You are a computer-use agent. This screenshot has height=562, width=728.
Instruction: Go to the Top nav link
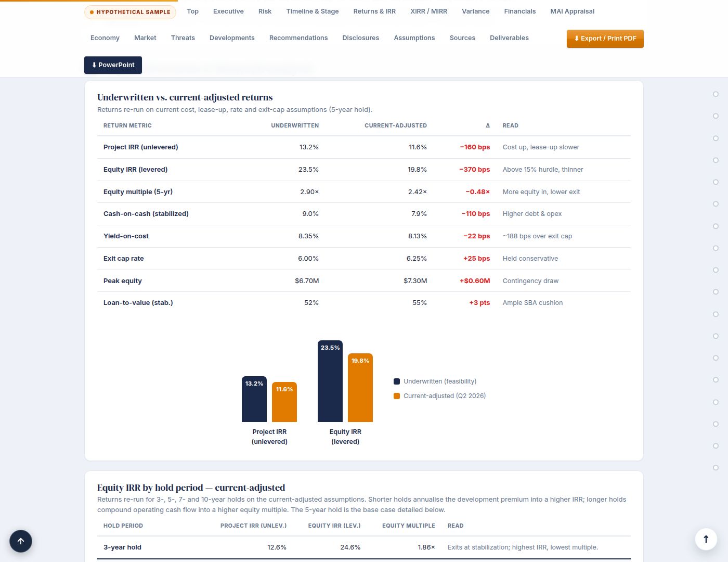tap(192, 11)
